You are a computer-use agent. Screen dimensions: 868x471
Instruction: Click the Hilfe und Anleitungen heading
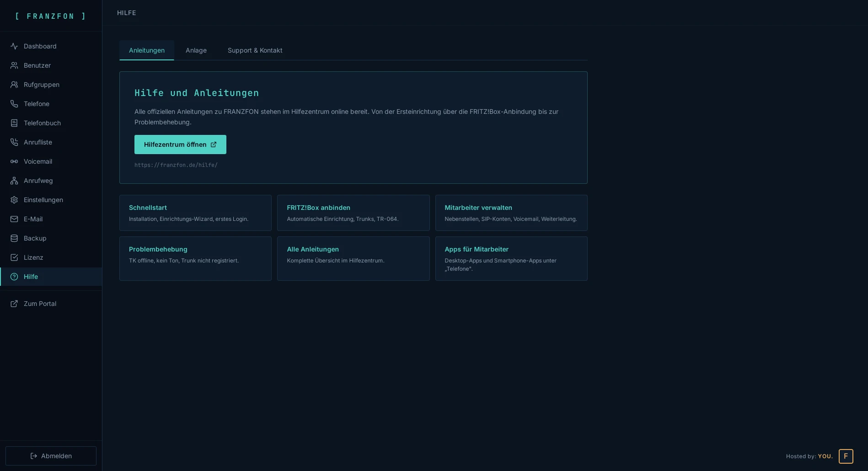(x=197, y=93)
